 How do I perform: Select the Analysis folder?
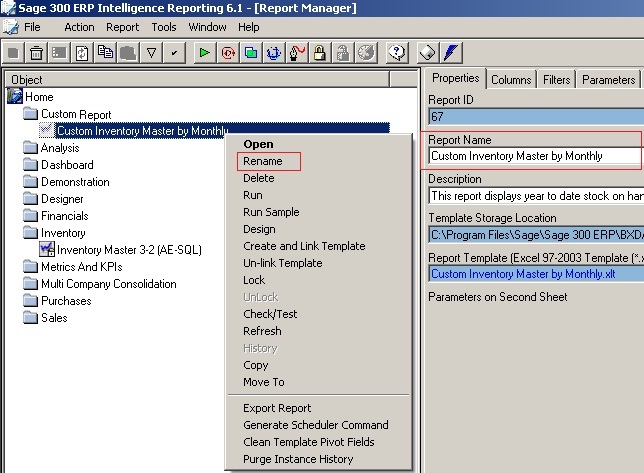coord(51,147)
